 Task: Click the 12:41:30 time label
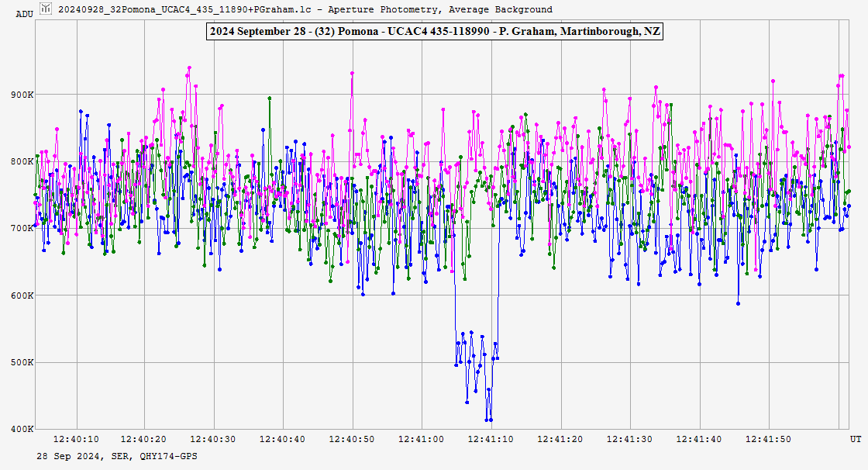click(x=629, y=439)
